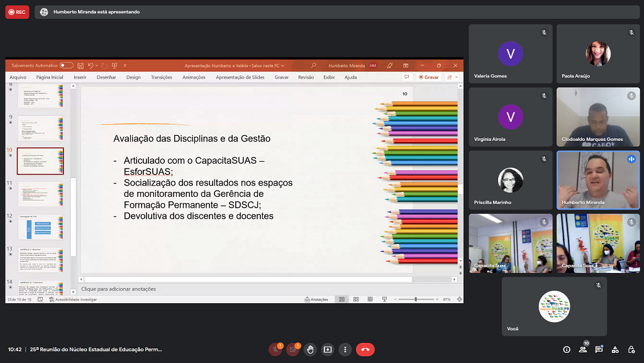Click the Gravar button in ribbon
Viewport: 644px width, 363px height.
click(428, 77)
